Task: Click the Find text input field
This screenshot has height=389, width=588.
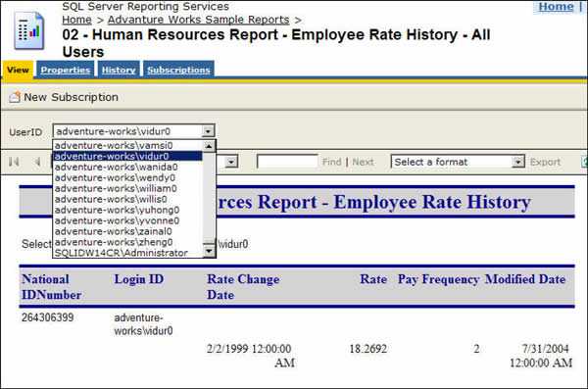Action: (287, 162)
